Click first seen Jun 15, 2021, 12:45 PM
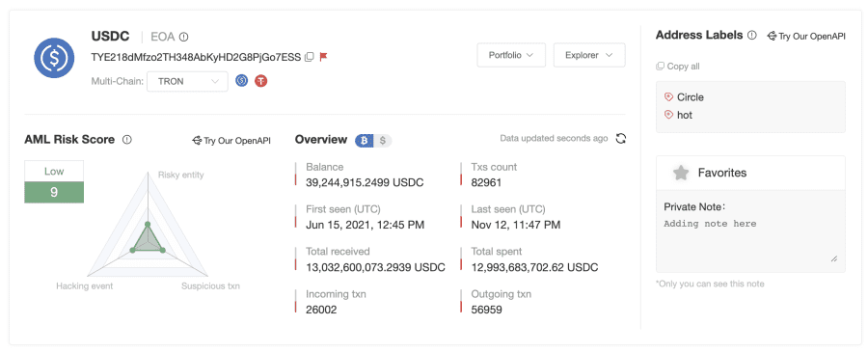Screen dimensions: 868x352 (366, 225)
